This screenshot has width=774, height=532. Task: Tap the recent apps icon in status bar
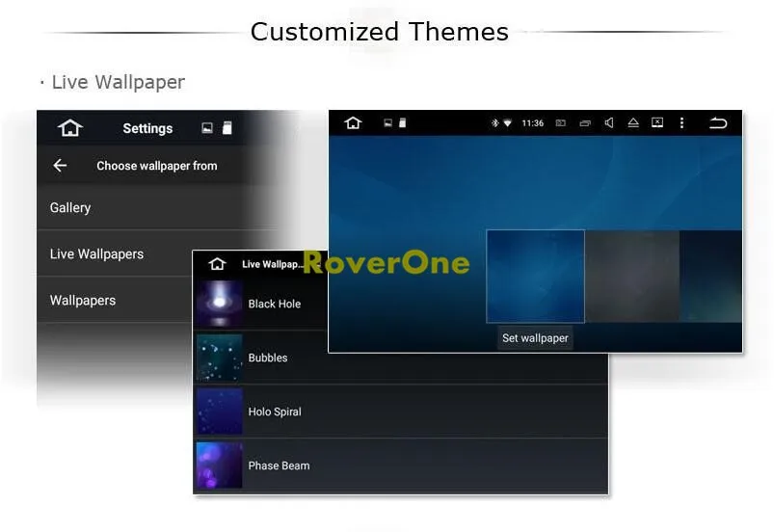pyautogui.click(x=585, y=123)
